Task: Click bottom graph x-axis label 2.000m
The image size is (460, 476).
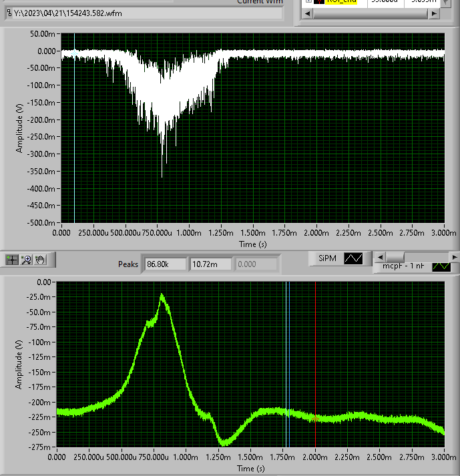Action: (315, 457)
